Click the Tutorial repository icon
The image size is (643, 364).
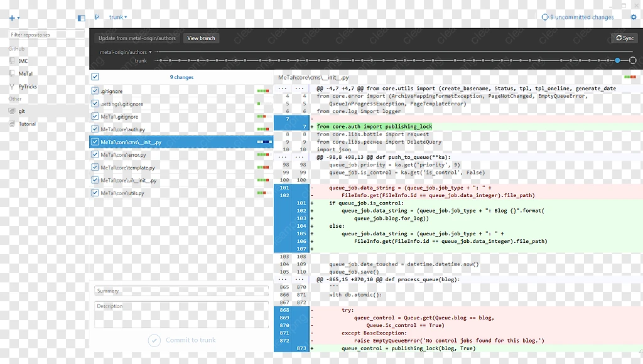(12, 124)
